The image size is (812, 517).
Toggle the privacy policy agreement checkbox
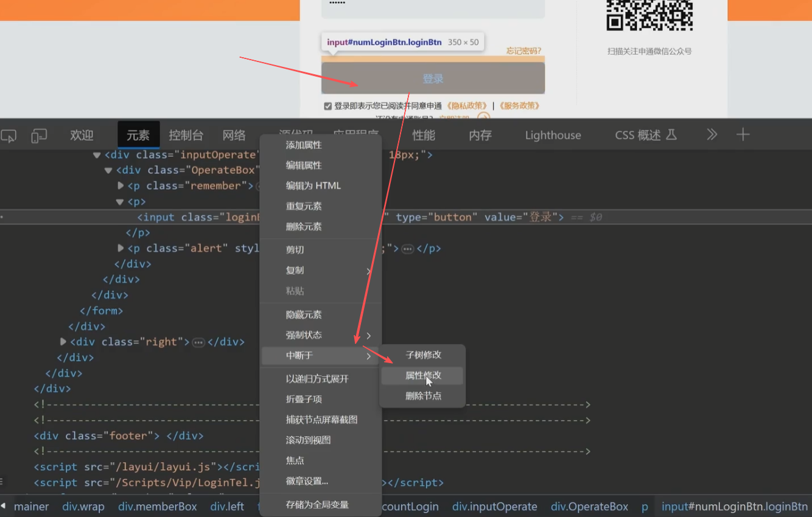(328, 106)
